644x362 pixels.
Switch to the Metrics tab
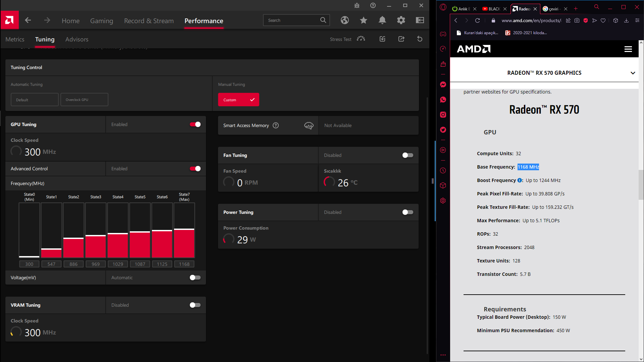(15, 39)
